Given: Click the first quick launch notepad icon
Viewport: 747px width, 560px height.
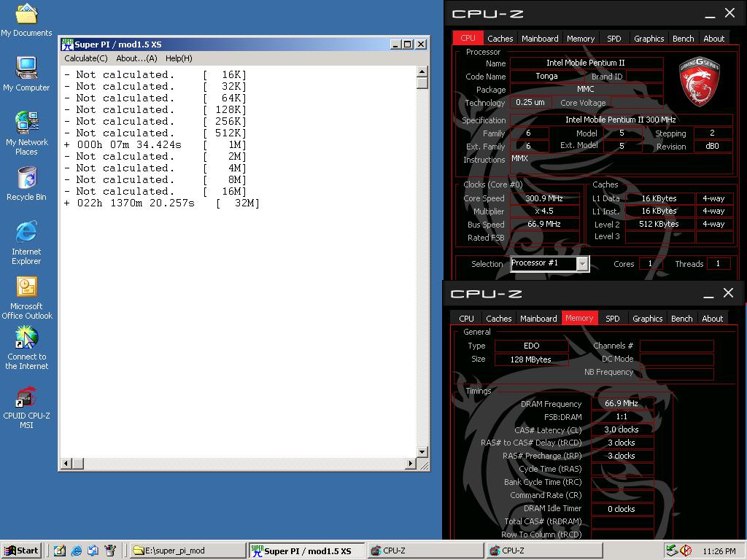Looking at the screenshot, I should pyautogui.click(x=60, y=551).
